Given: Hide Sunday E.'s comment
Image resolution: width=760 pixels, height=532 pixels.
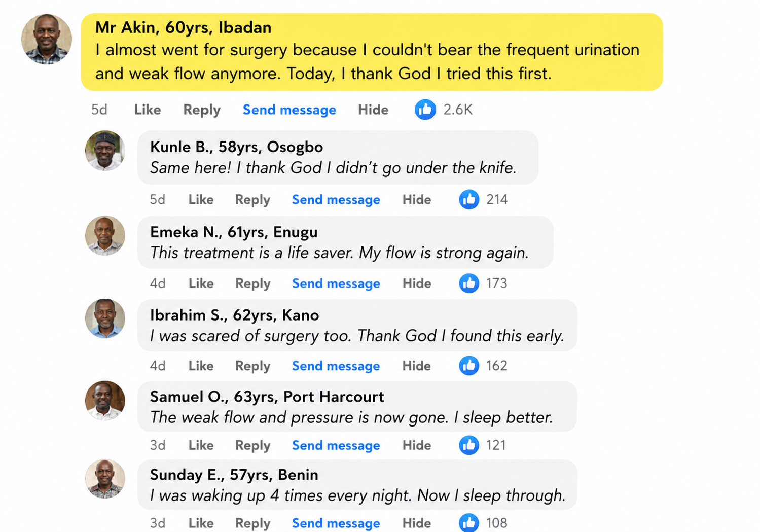Looking at the screenshot, I should [417, 523].
